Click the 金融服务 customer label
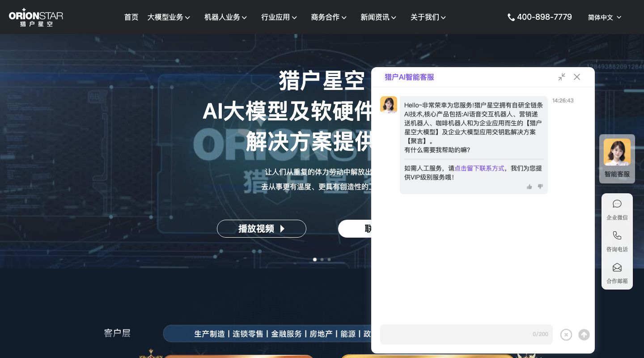The width and height of the screenshot is (644, 358). [286, 334]
